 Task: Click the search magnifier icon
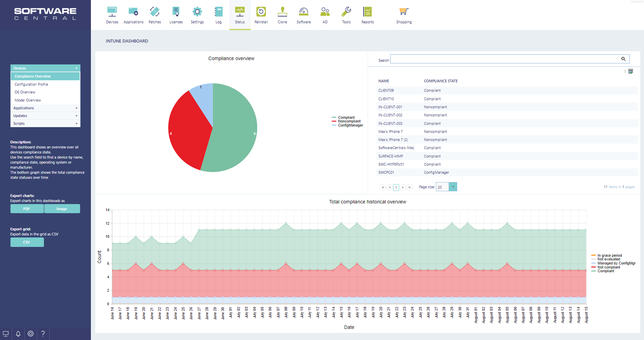click(623, 59)
